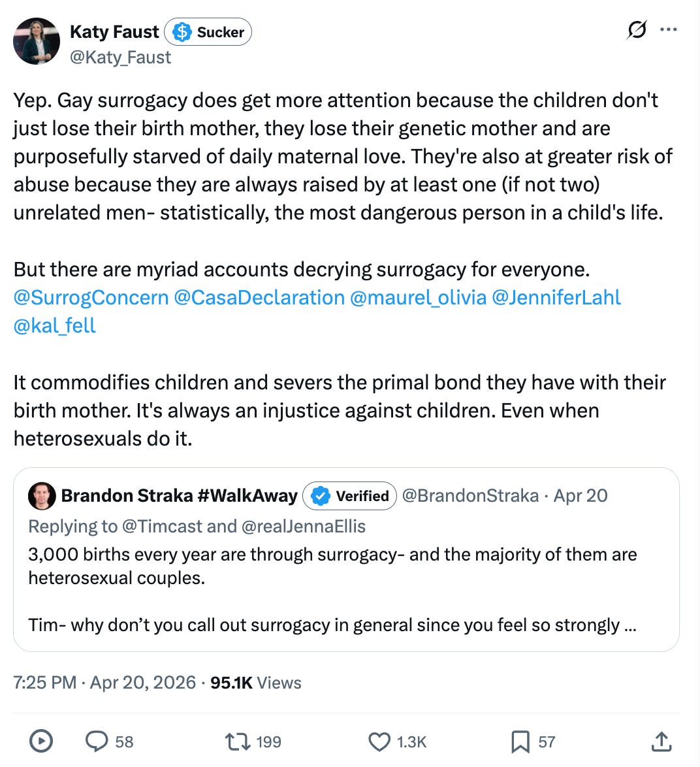Like the post with the heart icon
The height and width of the screenshot is (767, 700).
click(x=379, y=741)
